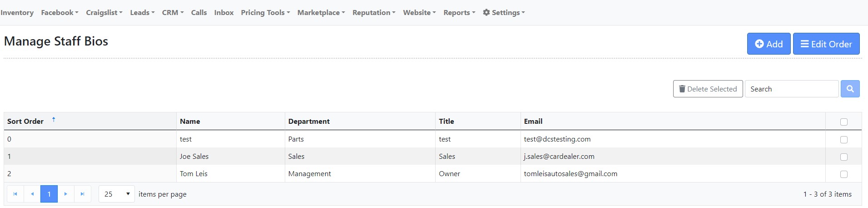868x208 pixels.
Task: Click into the Search text field
Action: pyautogui.click(x=791, y=89)
